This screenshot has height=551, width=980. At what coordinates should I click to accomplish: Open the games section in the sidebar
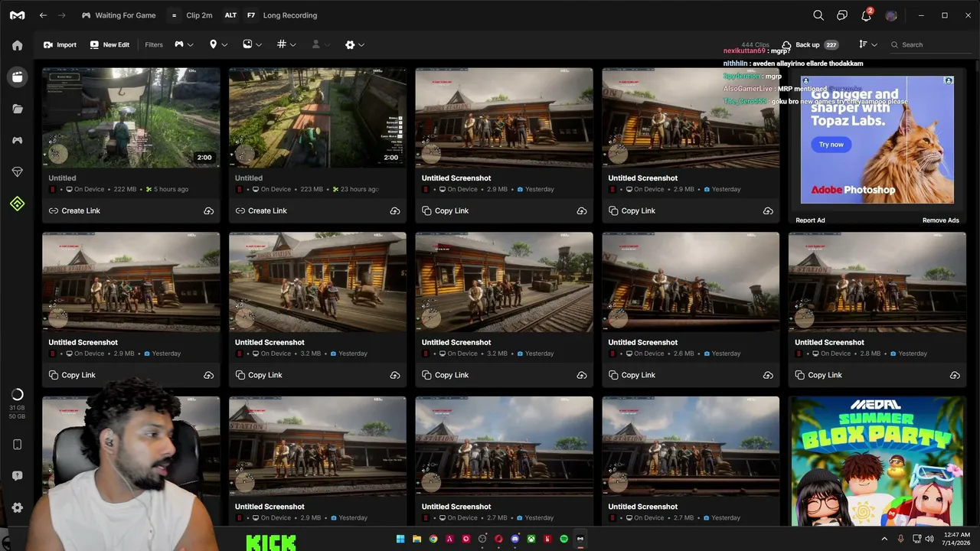coord(17,140)
